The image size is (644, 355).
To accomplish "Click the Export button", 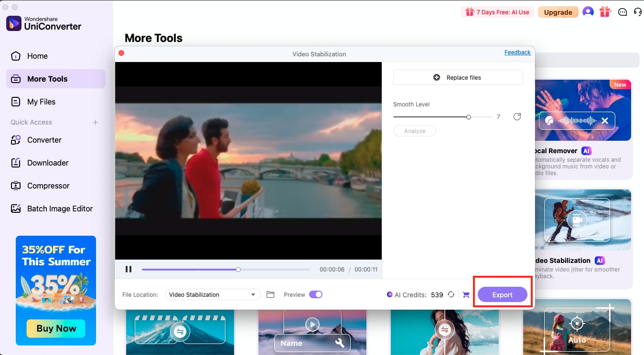I will coord(502,295).
